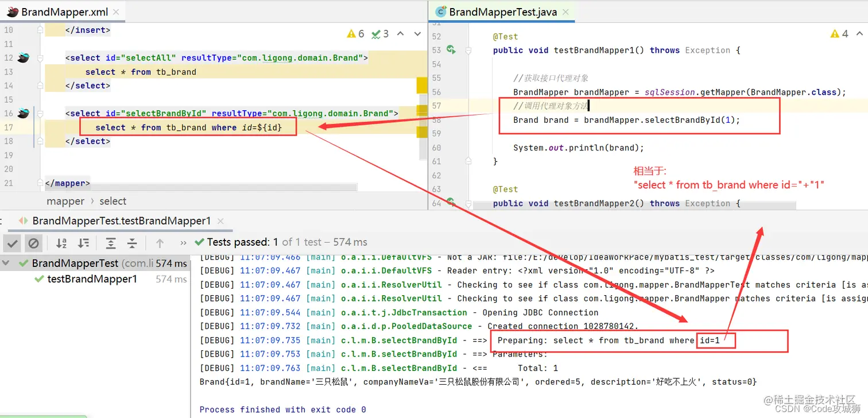Image resolution: width=868 pixels, height=418 pixels.
Task: Click the MyBatis bird gutter icon on line 16
Action: pos(23,113)
